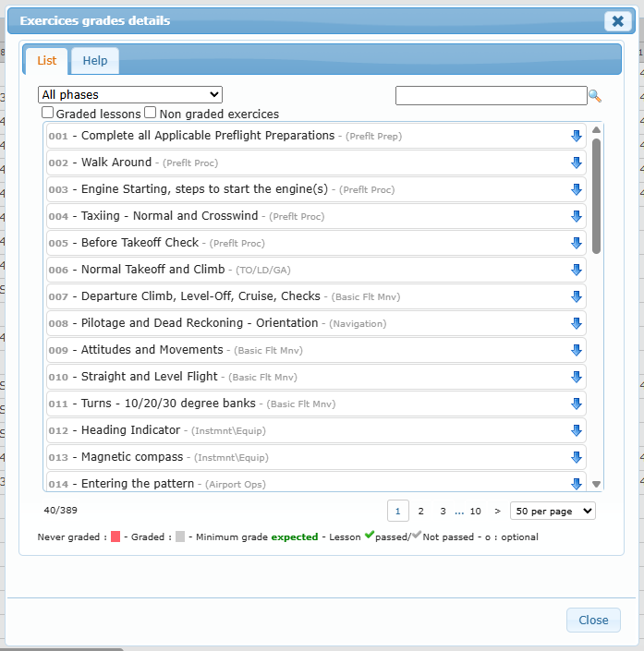Viewport: 644px width, 651px height.
Task: Click the Close button
Action: (x=593, y=620)
